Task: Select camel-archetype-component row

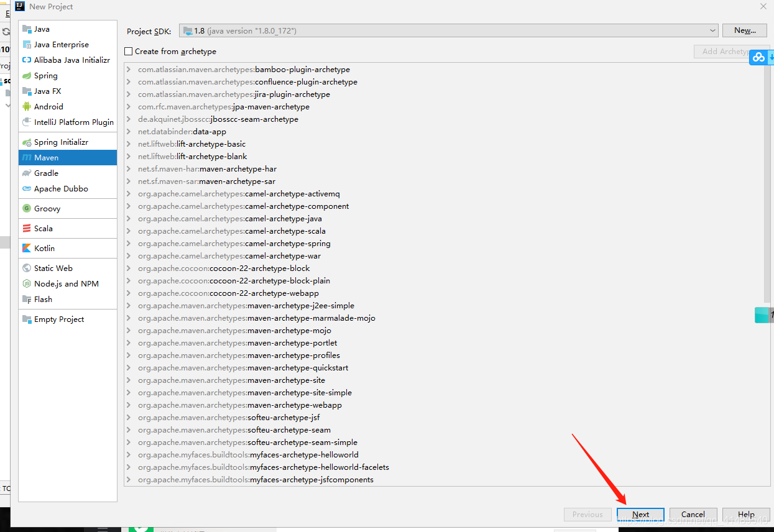Action: [444, 206]
